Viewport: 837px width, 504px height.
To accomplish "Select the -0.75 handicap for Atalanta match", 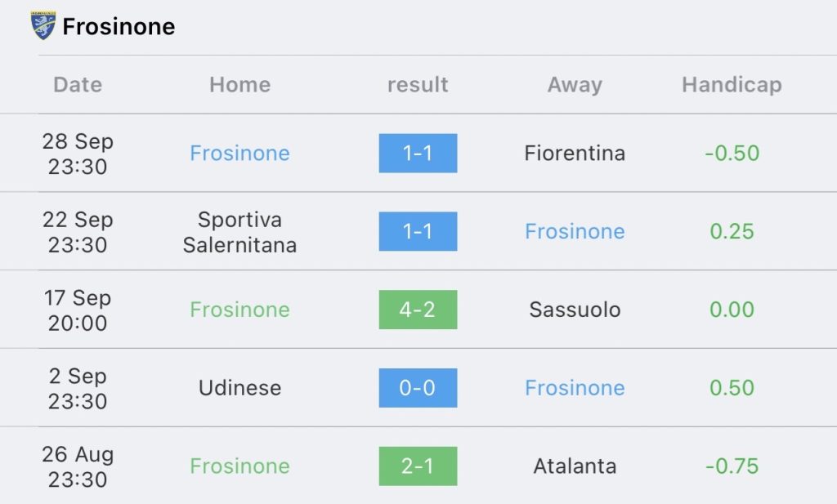I will pos(732,466).
